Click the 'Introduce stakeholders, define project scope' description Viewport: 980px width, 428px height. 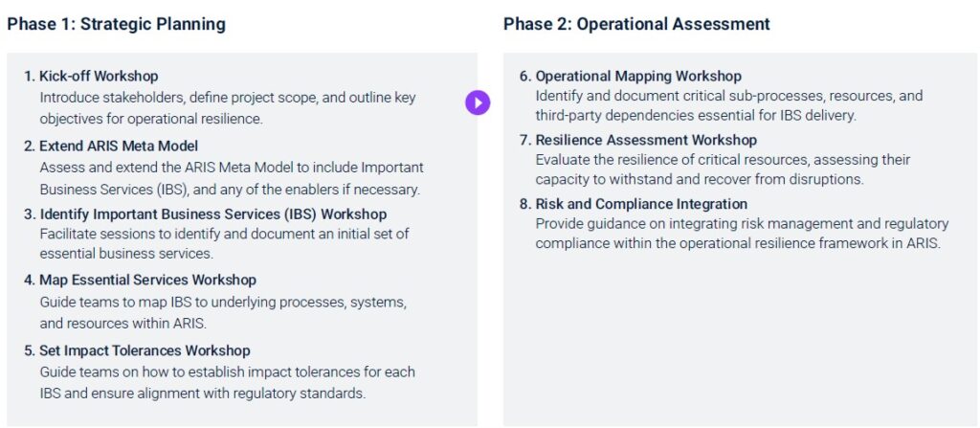(228, 108)
